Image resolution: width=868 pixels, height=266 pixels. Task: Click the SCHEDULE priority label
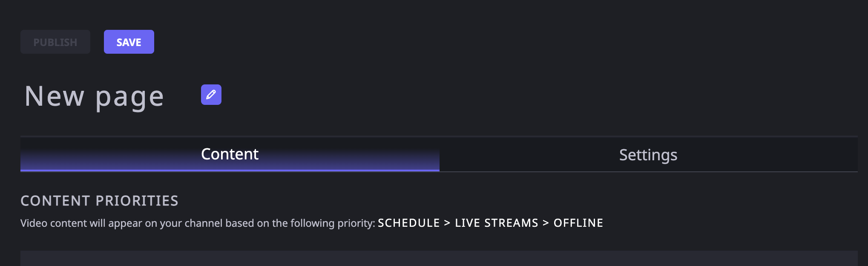(x=408, y=223)
